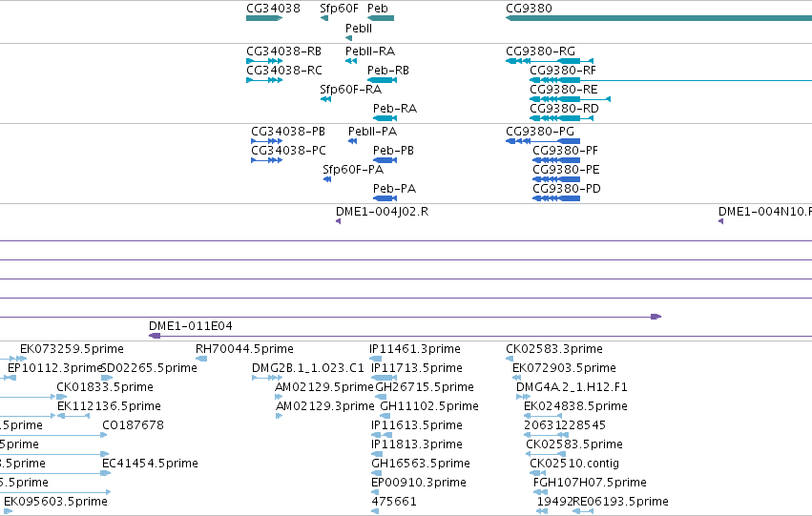
Task: Select DMG2B.1_1.O23.C1 feature
Action: click(x=267, y=378)
